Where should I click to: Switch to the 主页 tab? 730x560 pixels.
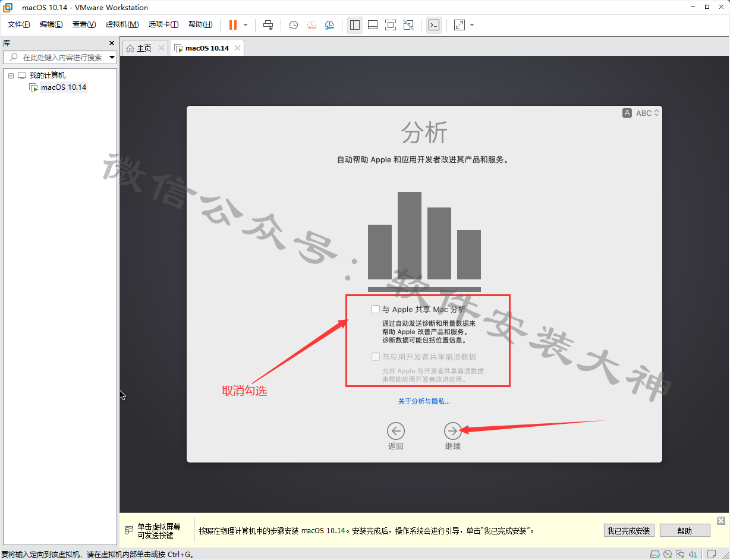(x=144, y=48)
